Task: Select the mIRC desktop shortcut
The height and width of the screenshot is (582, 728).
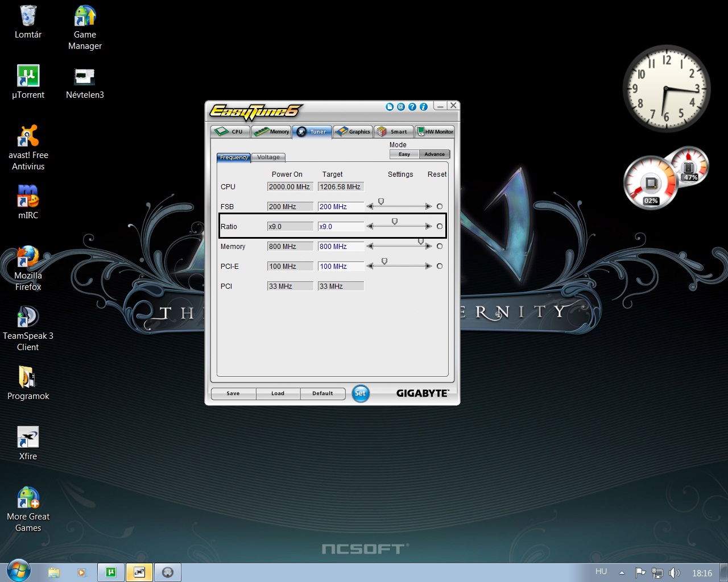Action: tap(28, 203)
